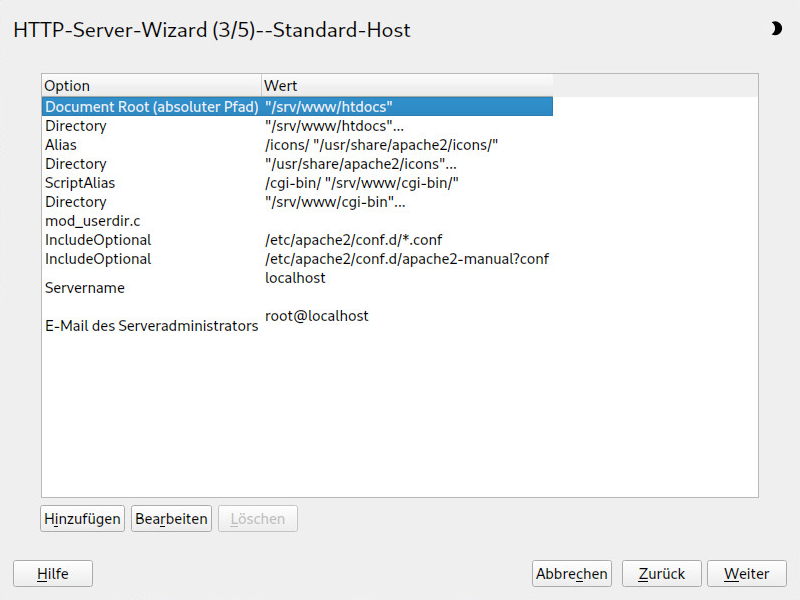Click the Bearbeiten button
The width and height of the screenshot is (800, 600).
[x=171, y=518]
